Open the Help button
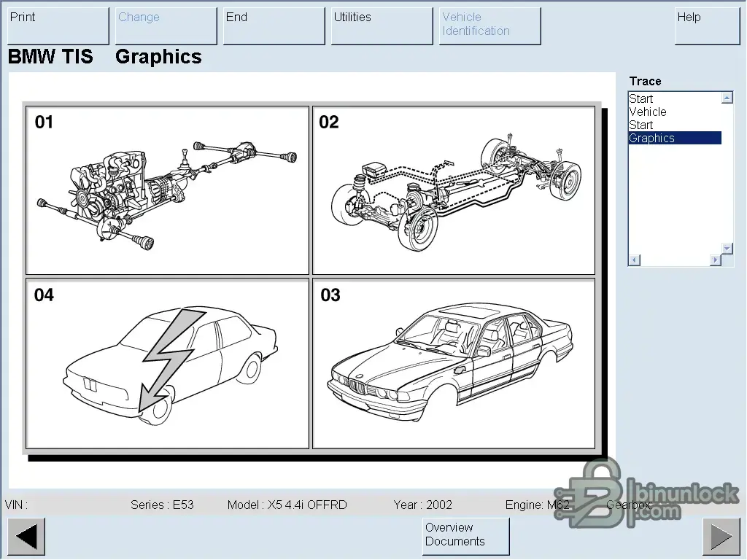Viewport: 747px width, 560px height. point(707,26)
